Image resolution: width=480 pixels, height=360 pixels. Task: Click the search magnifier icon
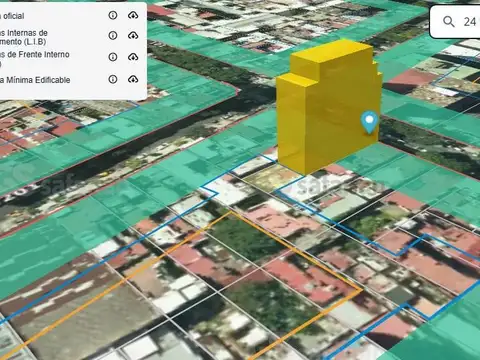[449, 22]
